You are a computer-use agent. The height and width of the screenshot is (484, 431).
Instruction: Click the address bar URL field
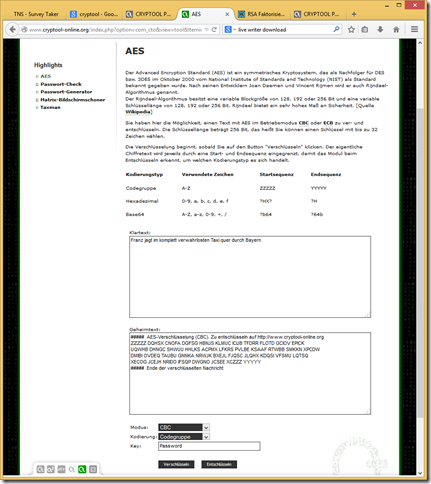point(115,30)
